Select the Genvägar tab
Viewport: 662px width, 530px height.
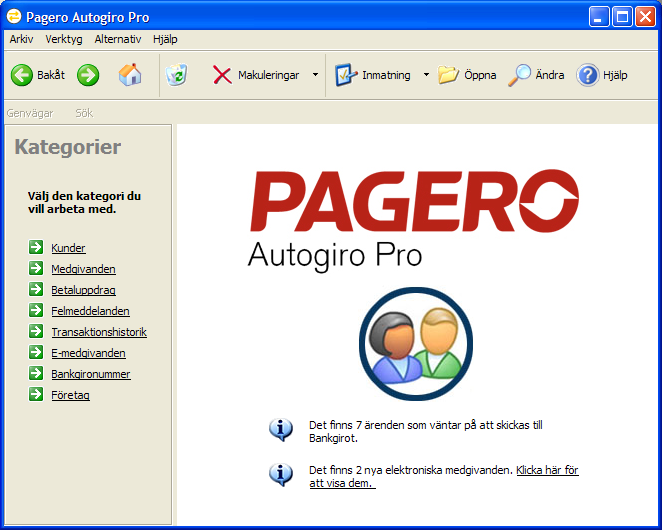[30, 113]
